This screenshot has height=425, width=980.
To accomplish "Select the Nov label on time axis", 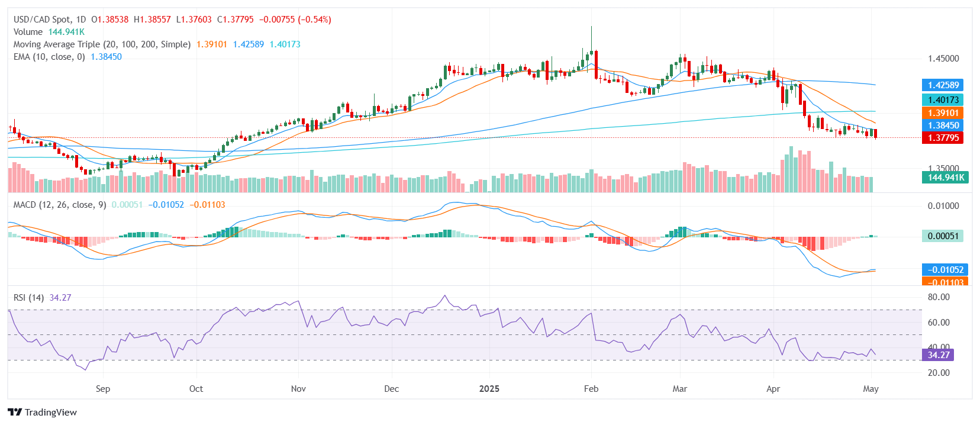I will click(x=298, y=389).
